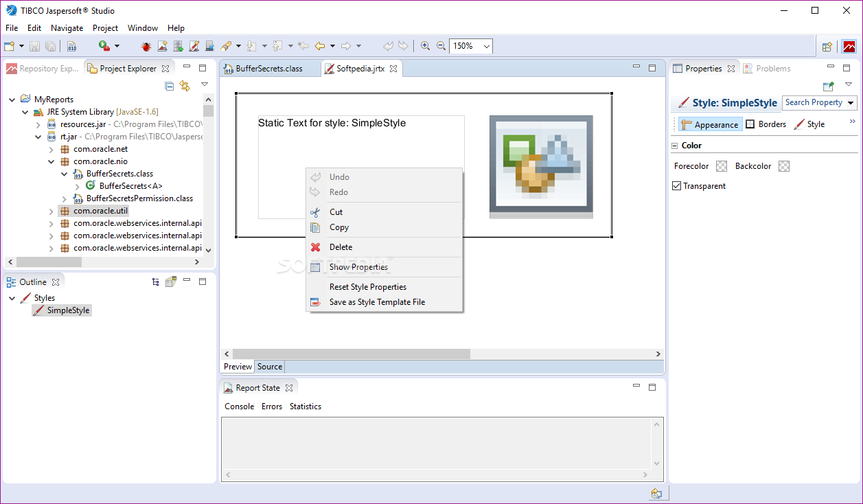Click the binary 010 toolbar icon
Viewport: 863px width, 504px height.
(72, 46)
